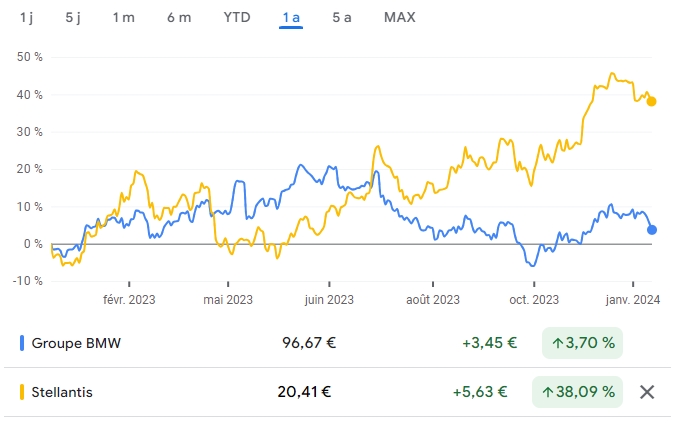Select the 1 a range tab
This screenshot has width=675, height=424.
point(292,18)
